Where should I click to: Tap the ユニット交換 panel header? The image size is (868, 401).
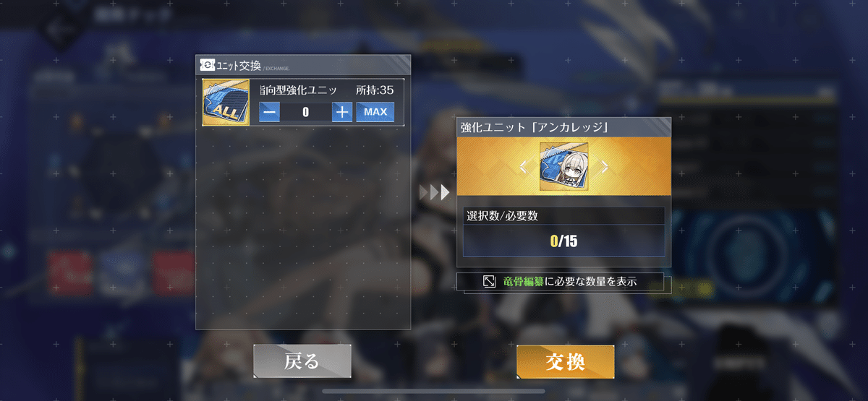[303, 65]
